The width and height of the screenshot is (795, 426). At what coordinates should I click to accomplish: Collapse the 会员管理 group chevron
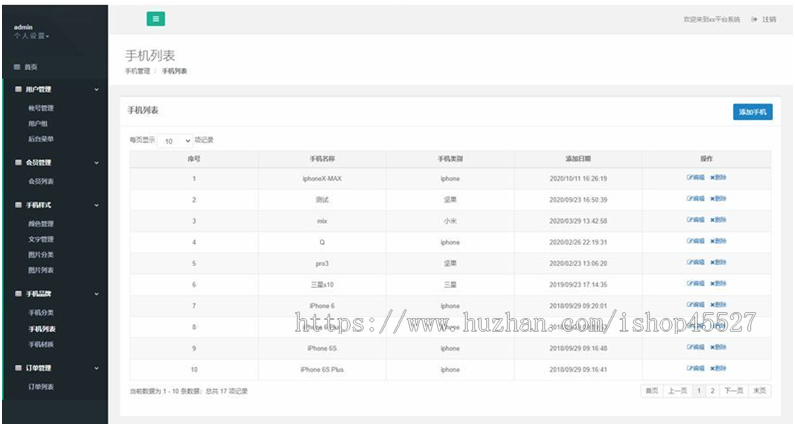pos(96,163)
